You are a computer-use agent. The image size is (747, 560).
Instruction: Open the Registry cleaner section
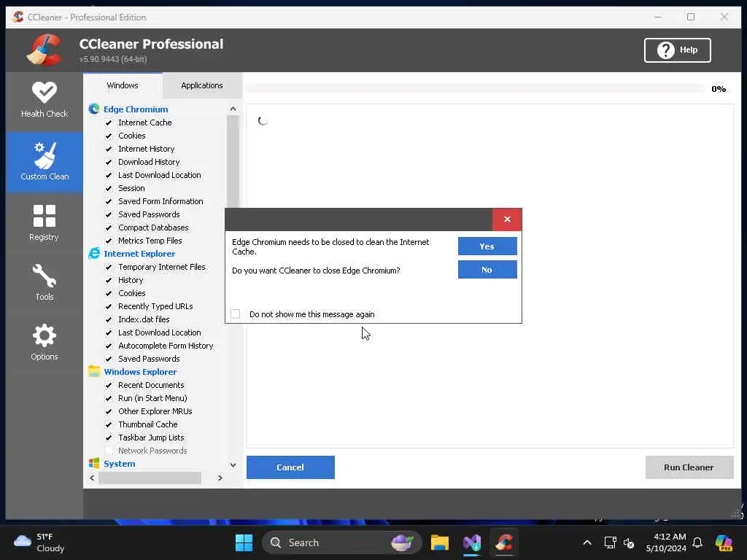pyautogui.click(x=44, y=223)
